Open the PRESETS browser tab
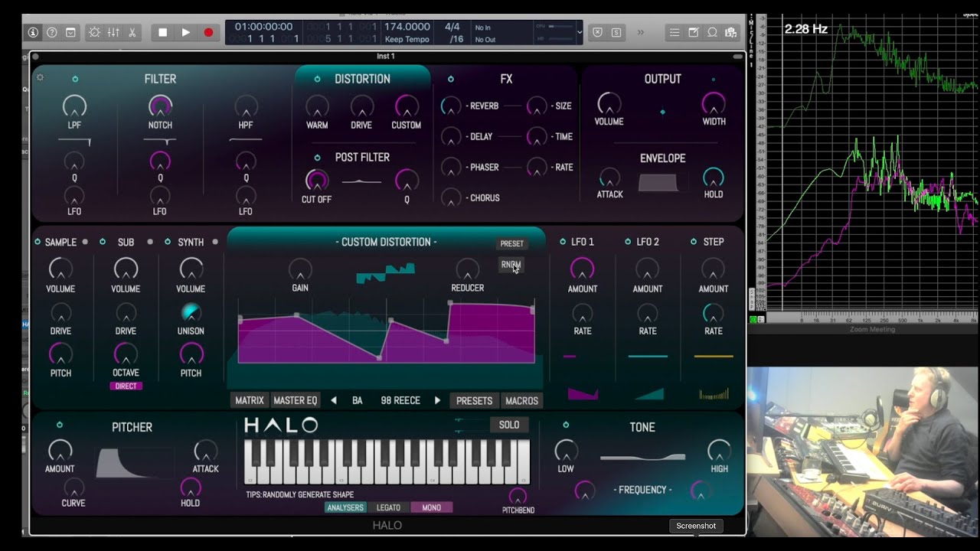The width and height of the screenshot is (980, 551). (x=474, y=400)
